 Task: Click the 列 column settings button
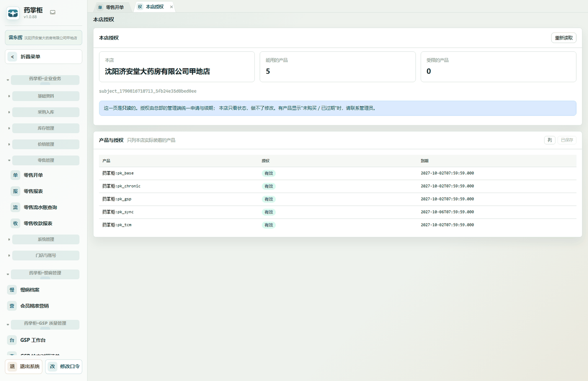click(x=550, y=140)
